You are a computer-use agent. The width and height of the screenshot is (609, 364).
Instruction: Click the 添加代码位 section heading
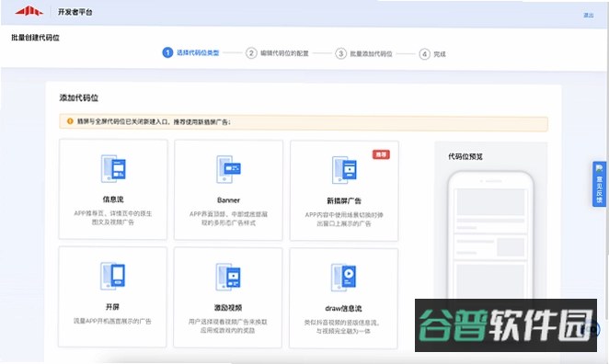pos(79,97)
